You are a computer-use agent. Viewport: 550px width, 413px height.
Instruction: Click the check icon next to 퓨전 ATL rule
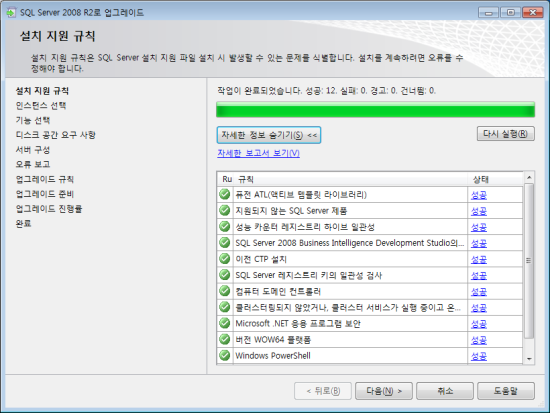[x=224, y=194]
